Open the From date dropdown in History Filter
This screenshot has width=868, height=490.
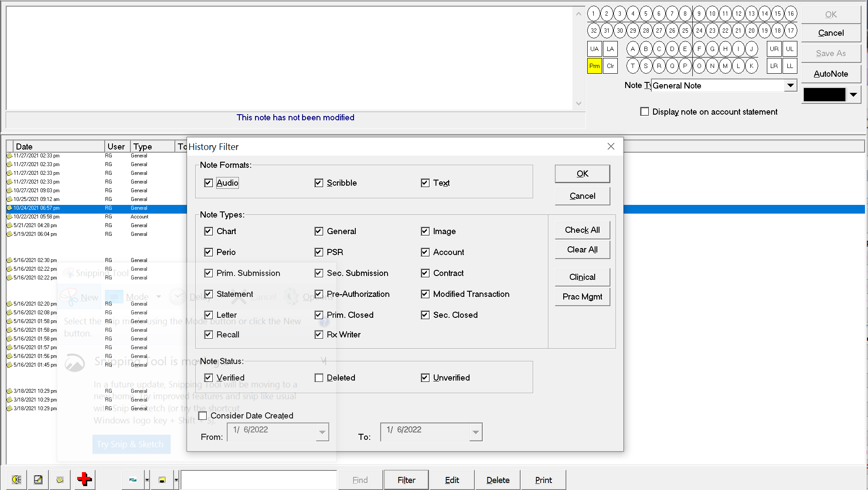click(322, 432)
